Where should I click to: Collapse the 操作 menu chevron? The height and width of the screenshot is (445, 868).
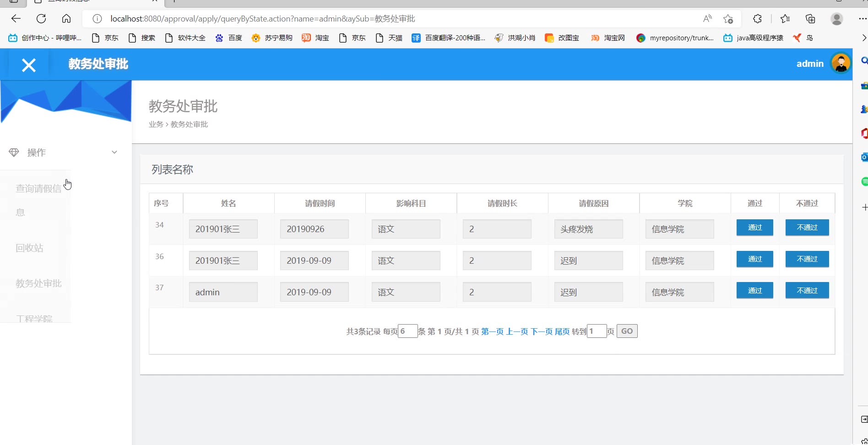114,152
